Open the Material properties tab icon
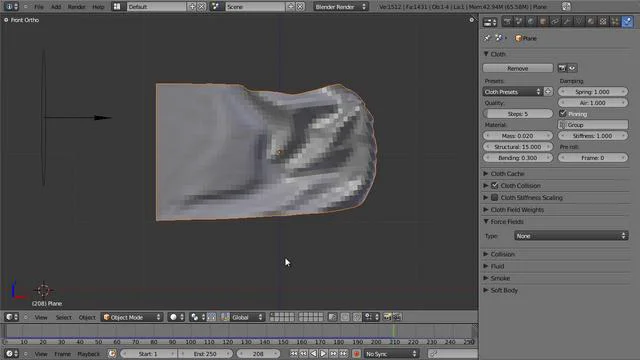This screenshot has height=360, width=640. (591, 22)
